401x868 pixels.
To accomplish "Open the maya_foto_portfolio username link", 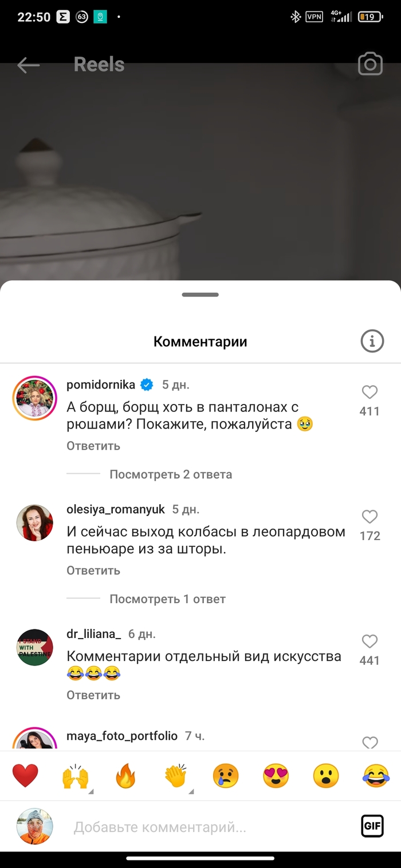I will click(122, 736).
